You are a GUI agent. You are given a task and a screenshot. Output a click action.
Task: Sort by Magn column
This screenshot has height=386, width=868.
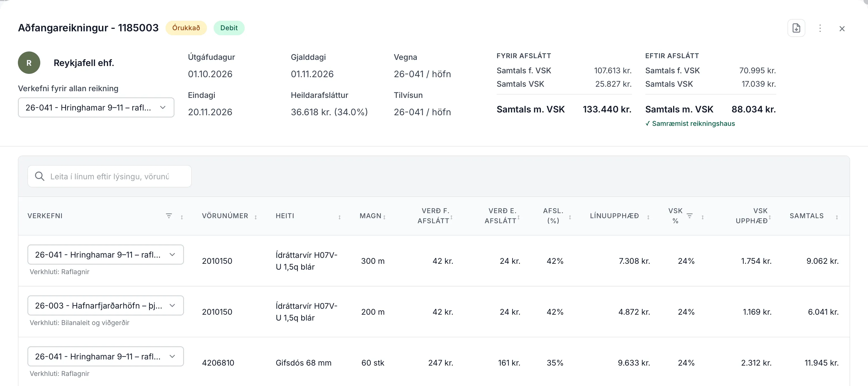384,217
